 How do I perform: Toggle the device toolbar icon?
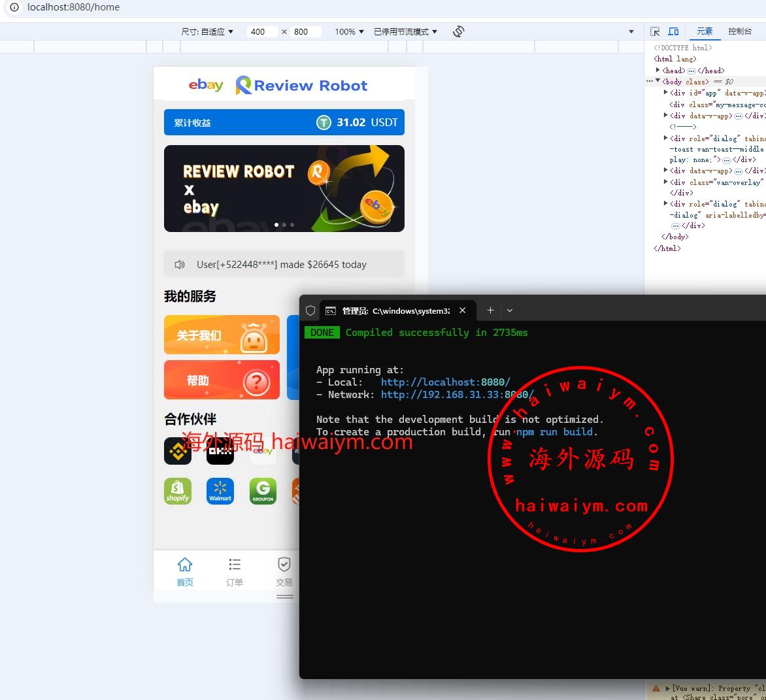[673, 31]
